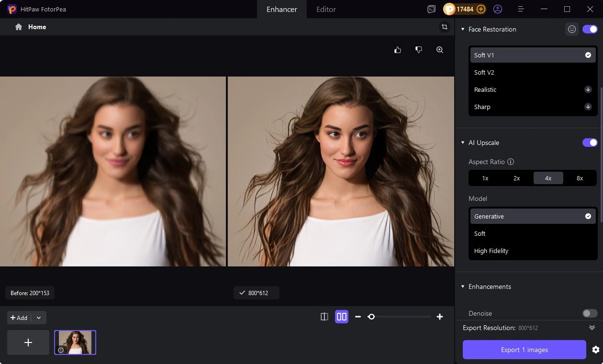
Task: Open the magnifier preview tool
Action: pyautogui.click(x=439, y=49)
